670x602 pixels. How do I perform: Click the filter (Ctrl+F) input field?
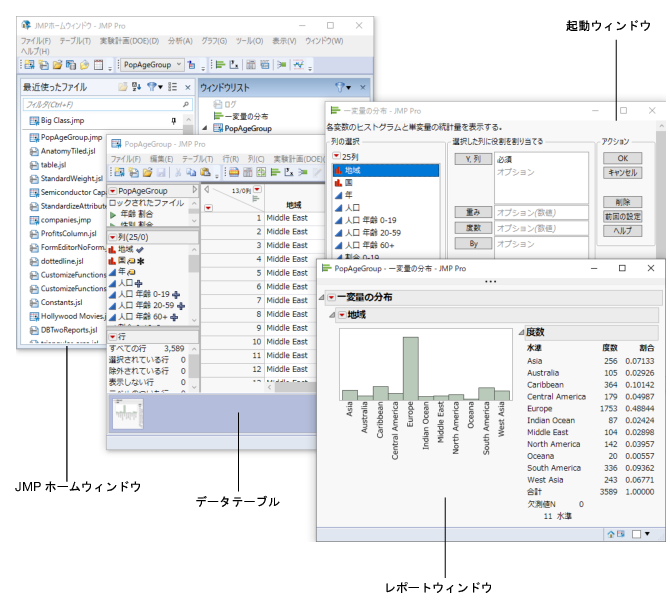coord(108,104)
